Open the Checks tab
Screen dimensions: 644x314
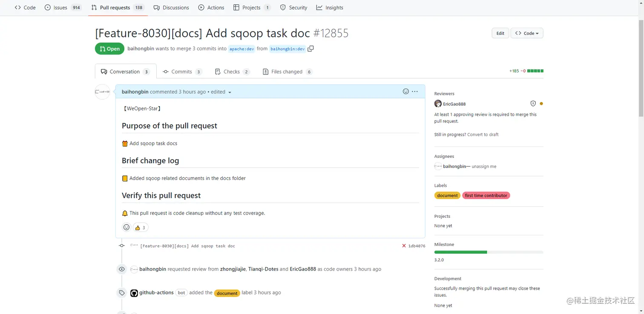click(232, 71)
